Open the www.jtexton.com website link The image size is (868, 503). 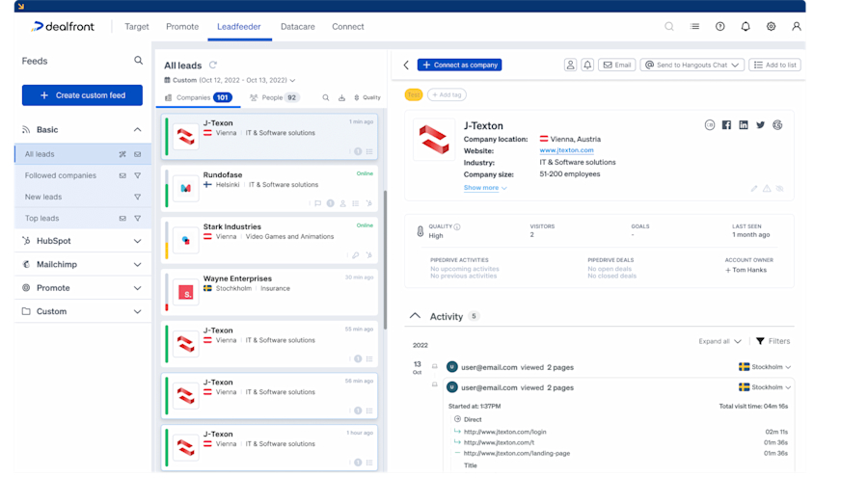point(566,150)
